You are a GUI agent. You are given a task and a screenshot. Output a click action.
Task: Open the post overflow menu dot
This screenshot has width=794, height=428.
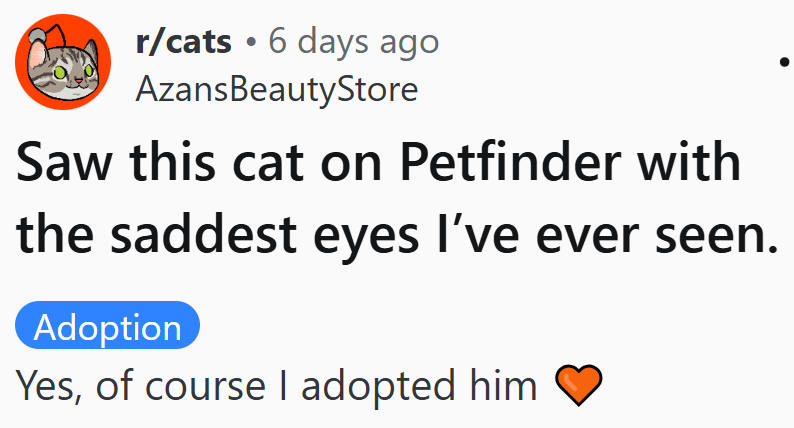(x=782, y=60)
